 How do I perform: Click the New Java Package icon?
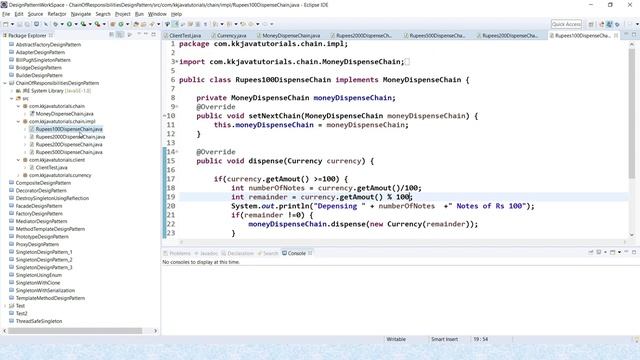pyautogui.click(x=113, y=24)
